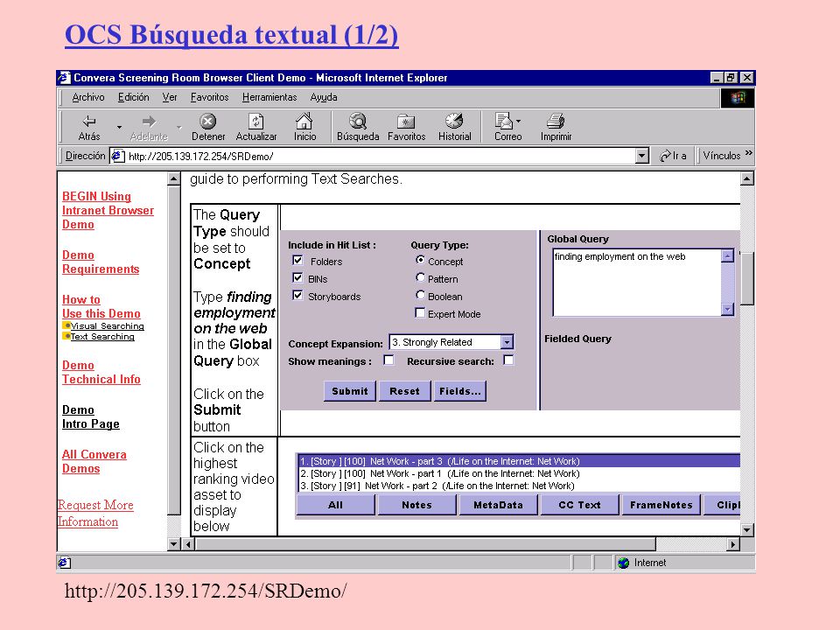Open the Archivo menu
Image resolution: width=840 pixels, height=630 pixels.
(x=87, y=97)
